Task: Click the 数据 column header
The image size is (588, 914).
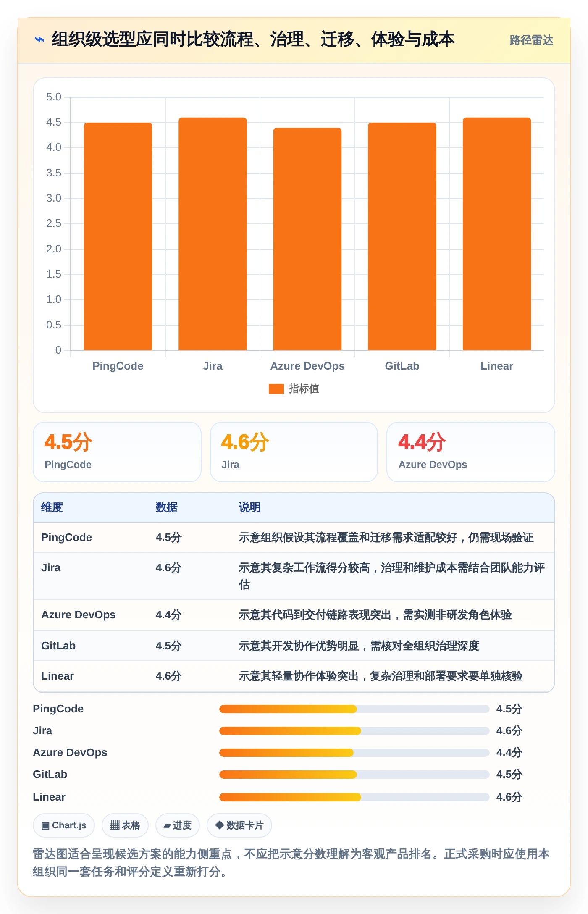Action: pos(166,507)
